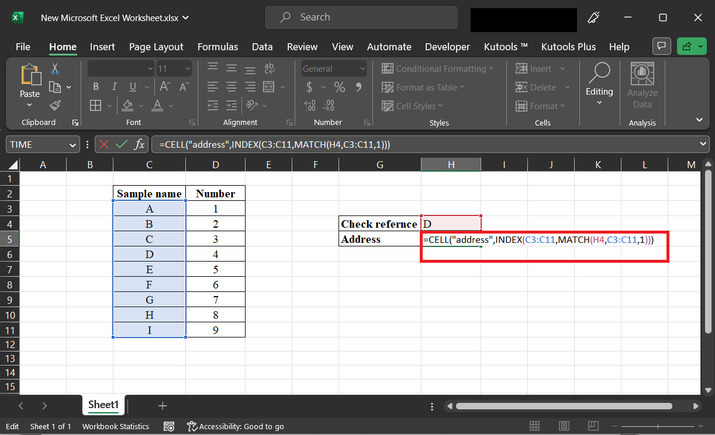
Task: Click the Page Break Preview view icon
Action: (x=593, y=426)
